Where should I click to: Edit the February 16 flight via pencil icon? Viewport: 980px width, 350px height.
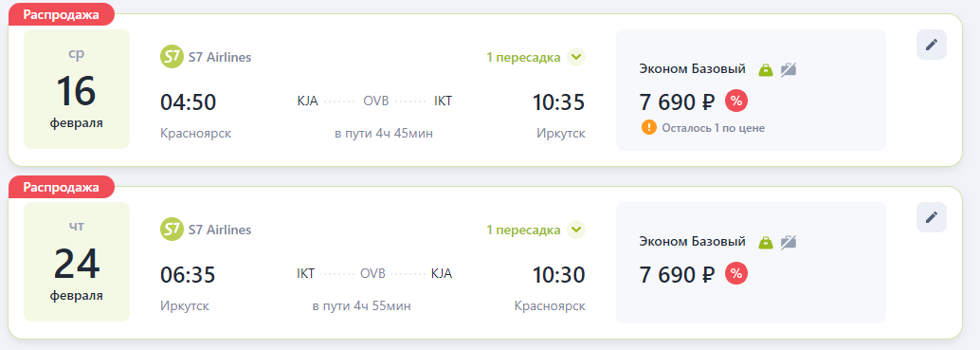pyautogui.click(x=932, y=45)
